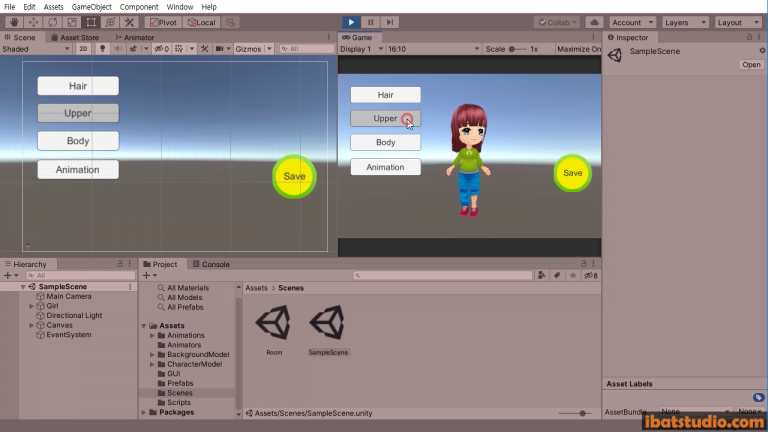The width and height of the screenshot is (768, 432).
Task: Select the Prefabs folder in Assets
Action: click(180, 383)
